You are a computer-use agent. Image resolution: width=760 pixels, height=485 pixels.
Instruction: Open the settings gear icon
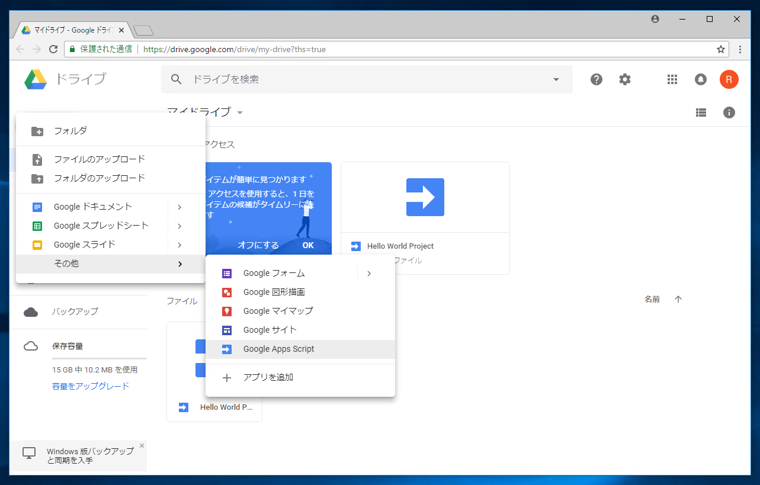click(x=625, y=79)
